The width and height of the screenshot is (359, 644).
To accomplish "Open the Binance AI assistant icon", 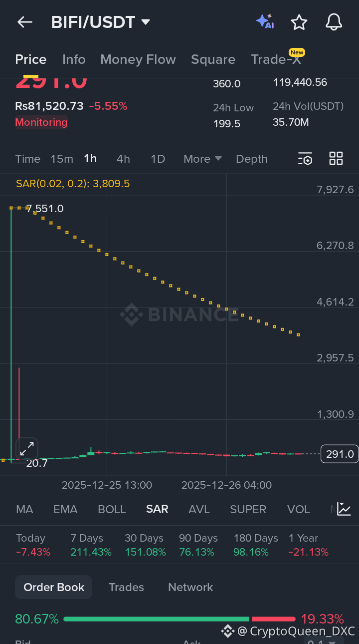I will pyautogui.click(x=265, y=22).
